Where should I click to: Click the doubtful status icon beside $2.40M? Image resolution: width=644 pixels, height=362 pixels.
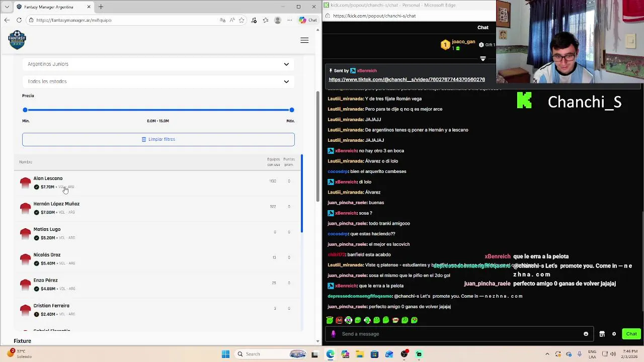[36, 314]
